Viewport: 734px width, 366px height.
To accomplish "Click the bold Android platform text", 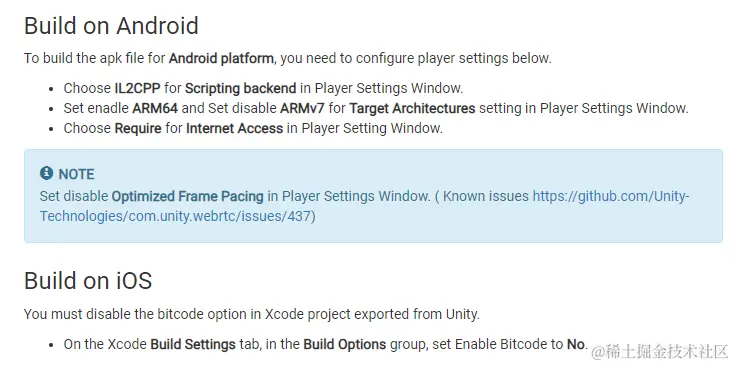I will tap(221, 59).
